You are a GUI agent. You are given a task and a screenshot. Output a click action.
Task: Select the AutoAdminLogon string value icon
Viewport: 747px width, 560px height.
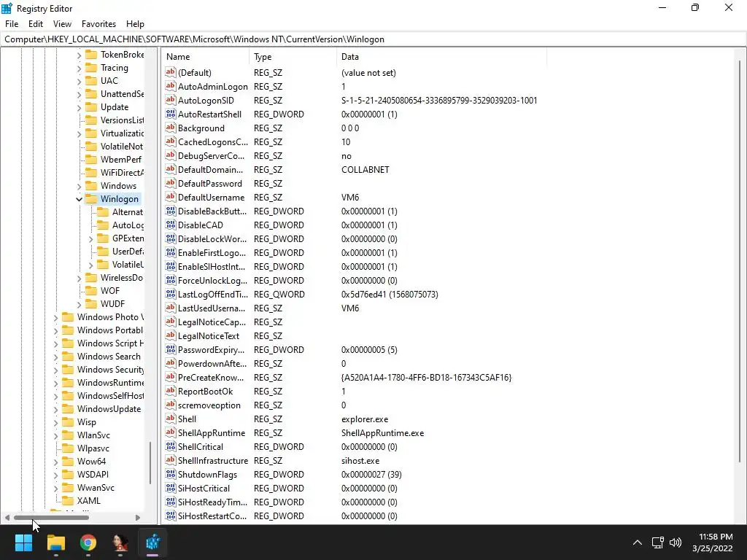pyautogui.click(x=171, y=86)
